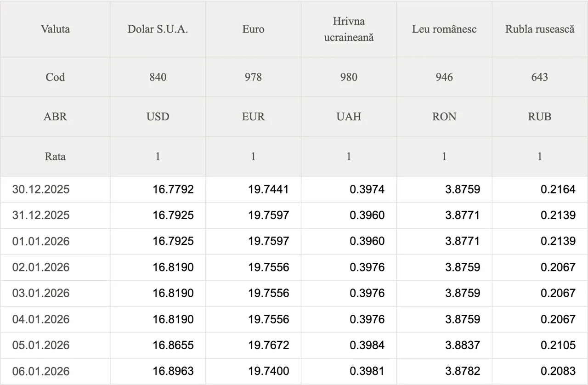Click the UAH rate 0.3984
Image resolution: width=588 pixels, height=385 pixels.
tap(367, 345)
